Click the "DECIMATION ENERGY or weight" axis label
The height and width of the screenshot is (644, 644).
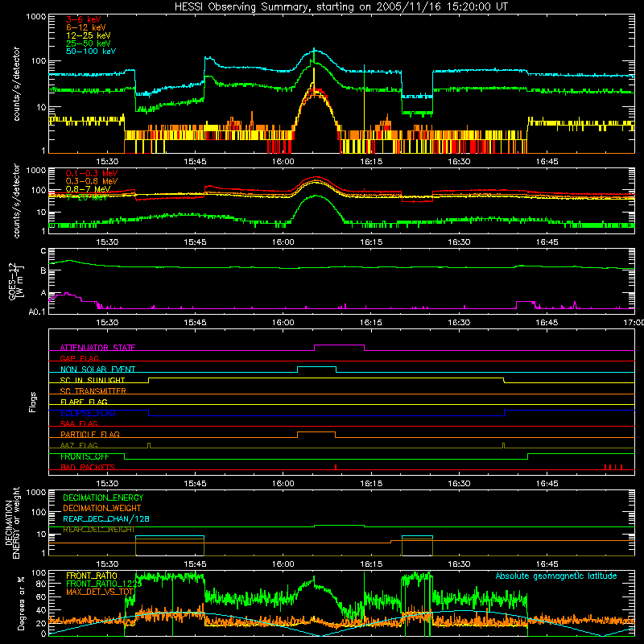pos(12,522)
